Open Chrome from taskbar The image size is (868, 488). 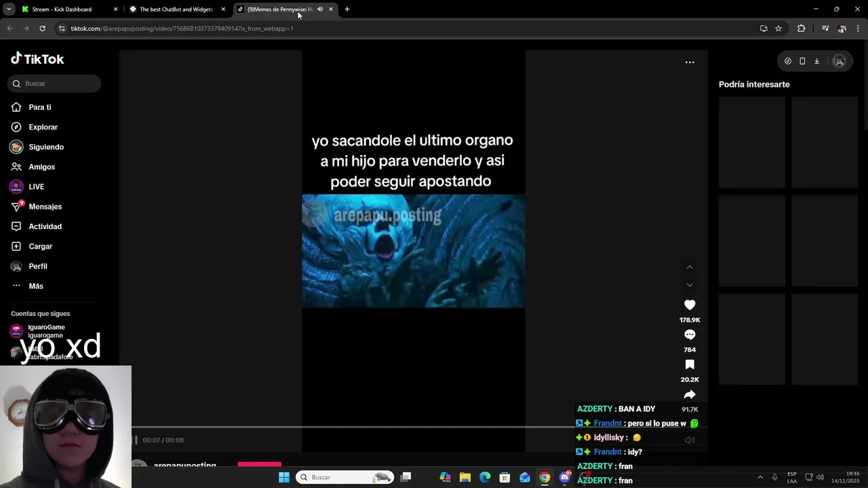tap(545, 477)
